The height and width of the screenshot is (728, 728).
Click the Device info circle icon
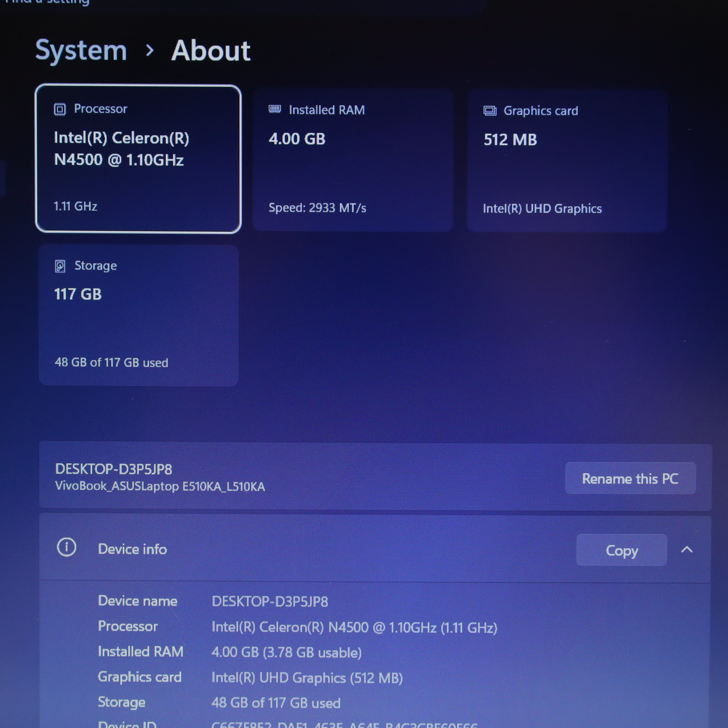tap(66, 547)
